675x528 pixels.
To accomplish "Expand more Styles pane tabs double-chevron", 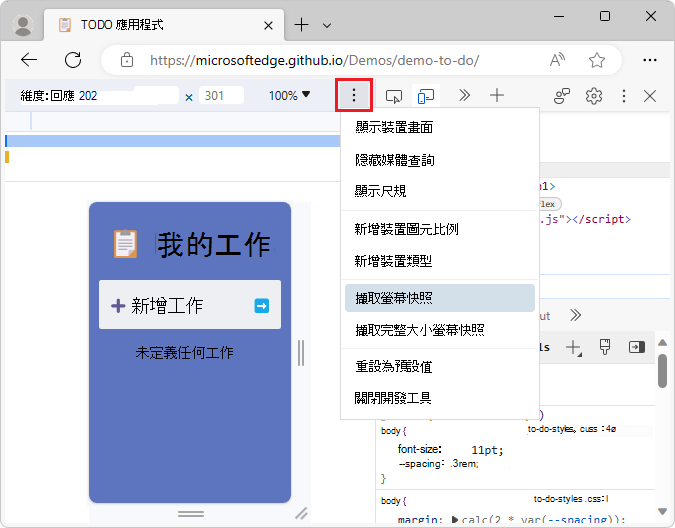I will click(575, 315).
